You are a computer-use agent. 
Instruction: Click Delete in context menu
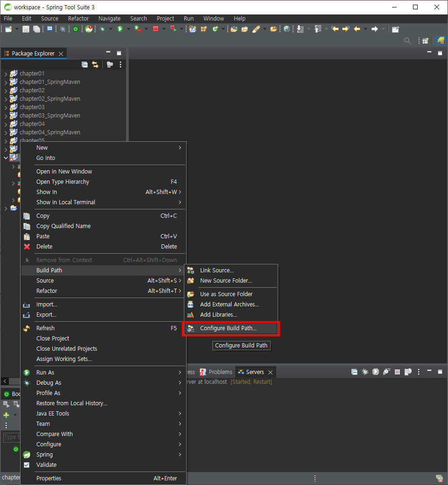click(x=104, y=247)
